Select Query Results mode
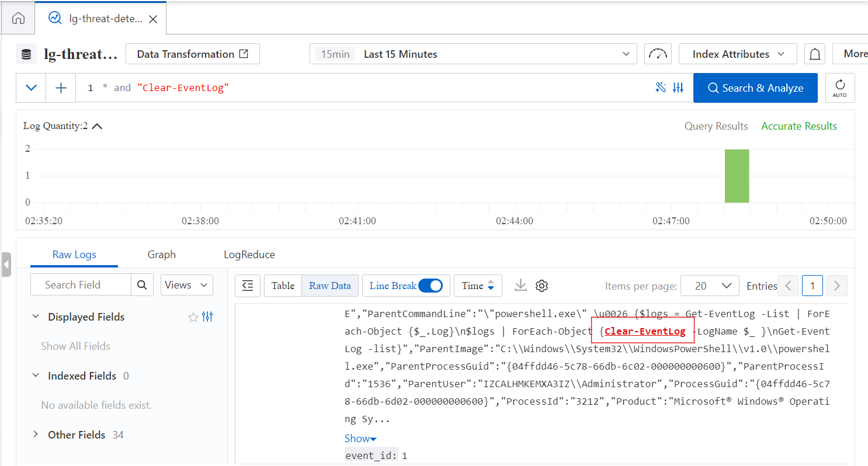 pos(716,126)
